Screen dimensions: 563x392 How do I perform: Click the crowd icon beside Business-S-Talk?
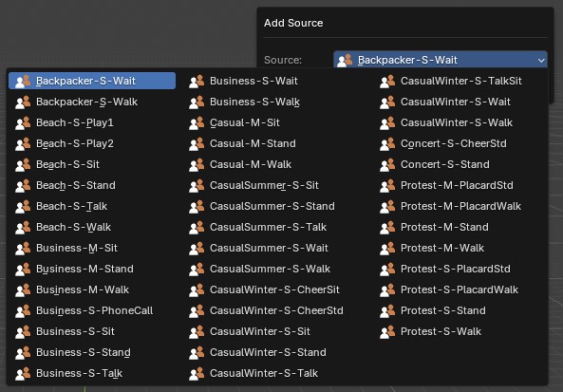23,373
